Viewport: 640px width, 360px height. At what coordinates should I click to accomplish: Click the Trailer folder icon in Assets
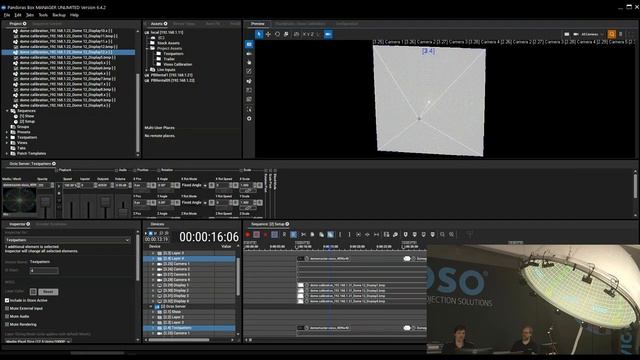tap(159, 59)
